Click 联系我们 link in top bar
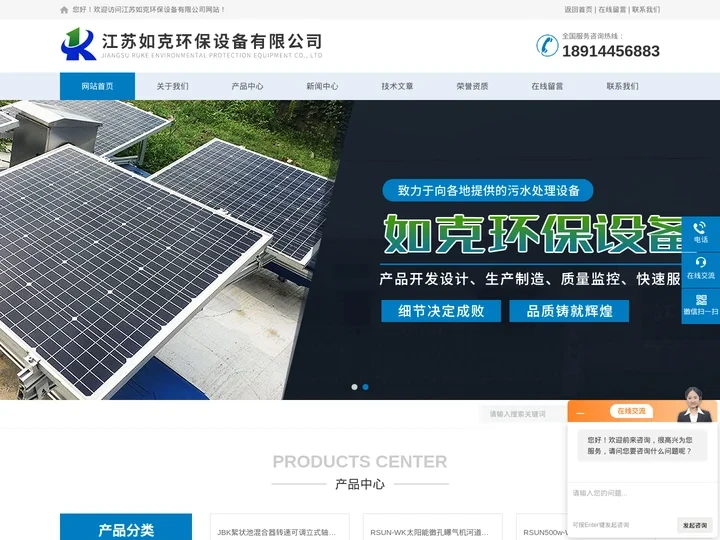Viewport: 720px width, 540px height. coord(646,10)
